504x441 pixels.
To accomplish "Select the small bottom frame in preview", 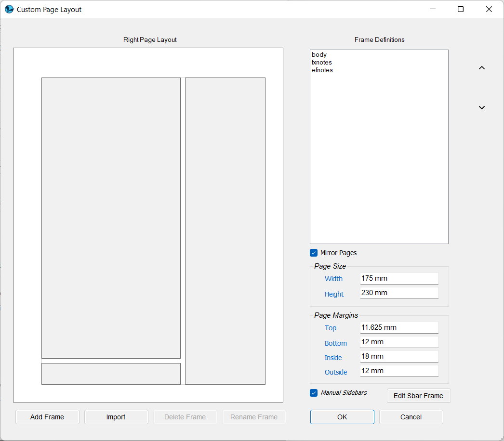I will [111, 374].
